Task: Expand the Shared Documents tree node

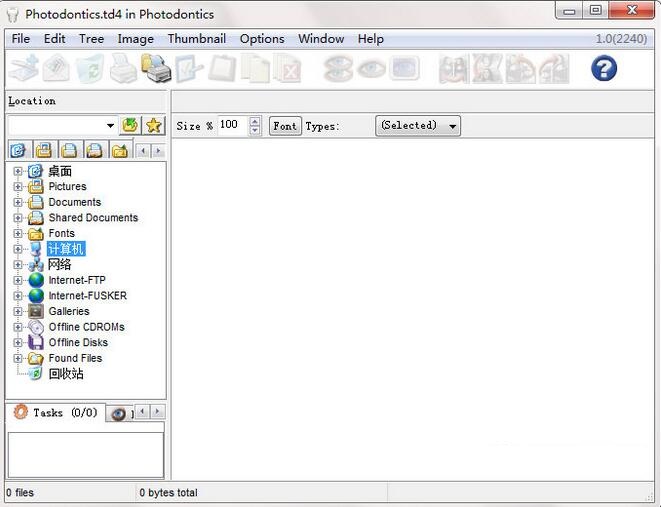Action: click(18, 218)
